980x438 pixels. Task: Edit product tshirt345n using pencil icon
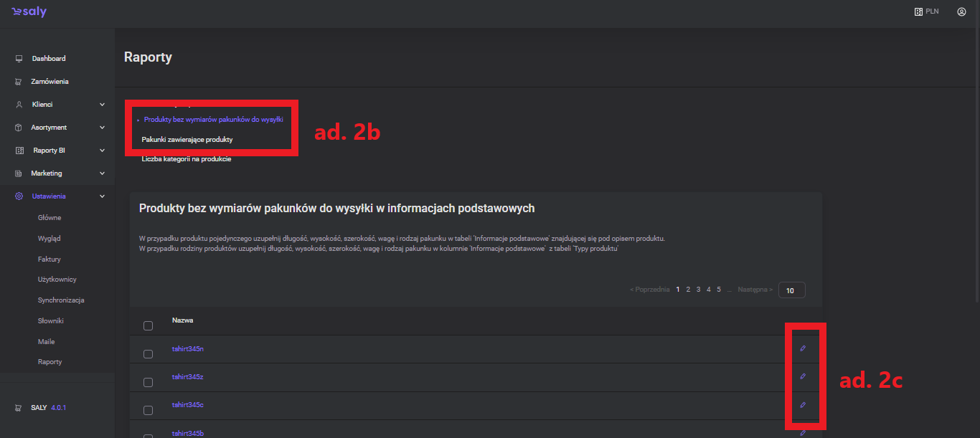click(803, 348)
